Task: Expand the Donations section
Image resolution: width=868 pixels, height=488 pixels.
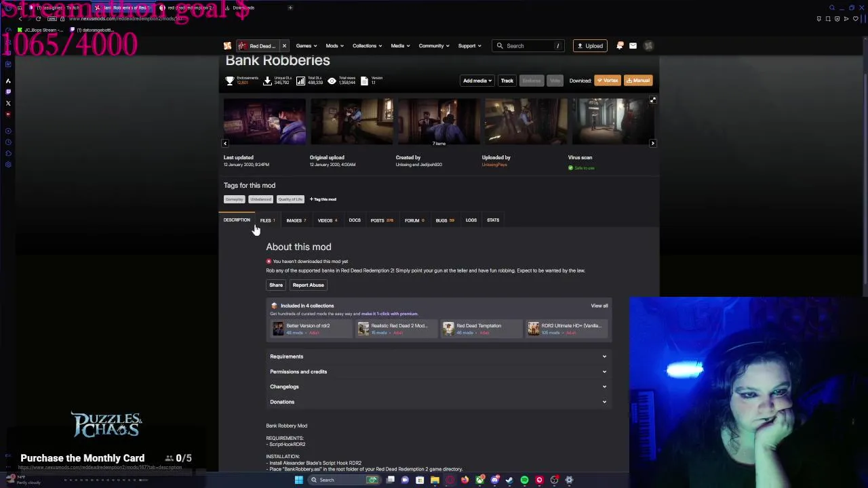Action: (x=439, y=402)
